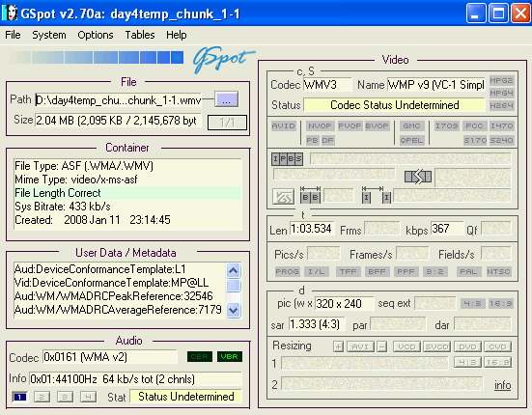
Task: Click the BVOP indicator
Action: coord(377,126)
